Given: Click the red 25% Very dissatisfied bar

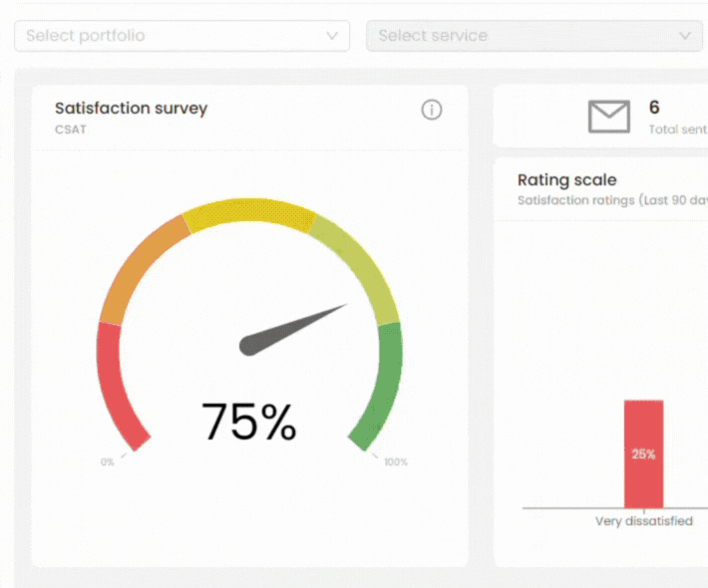Looking at the screenshot, I should (x=643, y=454).
